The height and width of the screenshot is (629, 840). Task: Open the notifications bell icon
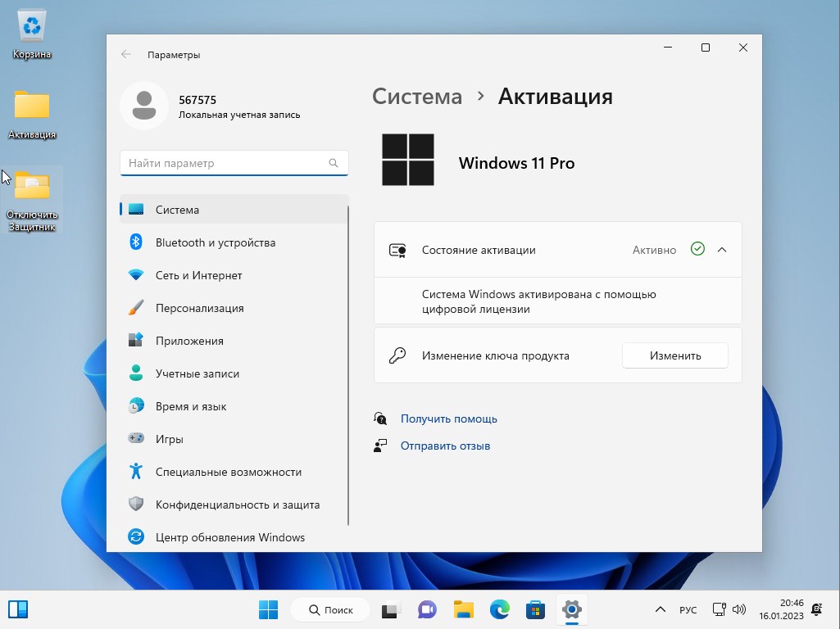[817, 609]
